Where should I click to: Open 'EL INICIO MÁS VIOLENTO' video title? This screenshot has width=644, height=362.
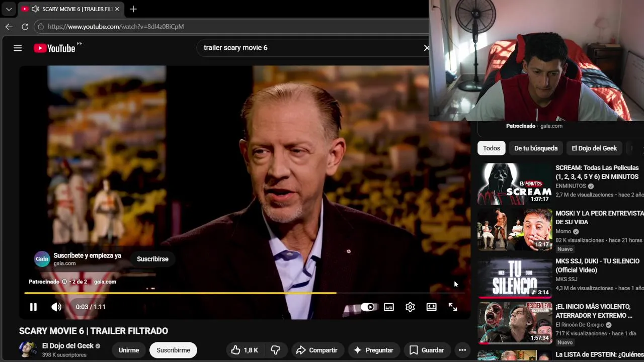(x=594, y=311)
